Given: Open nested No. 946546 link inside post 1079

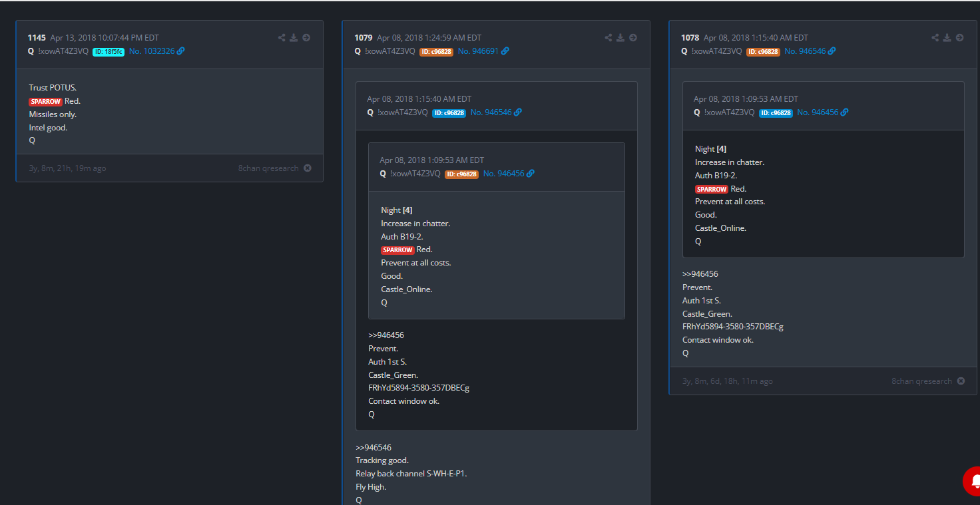Looking at the screenshot, I should pyautogui.click(x=491, y=112).
